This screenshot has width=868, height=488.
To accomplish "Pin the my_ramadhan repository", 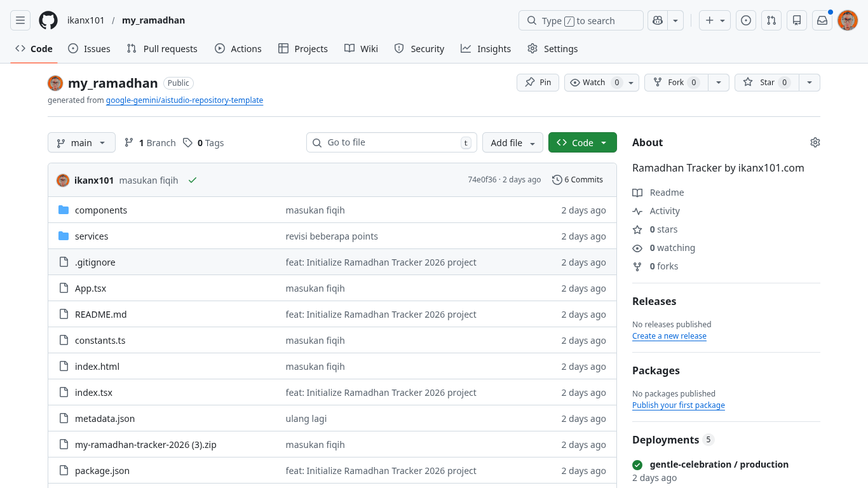I will pyautogui.click(x=538, y=83).
